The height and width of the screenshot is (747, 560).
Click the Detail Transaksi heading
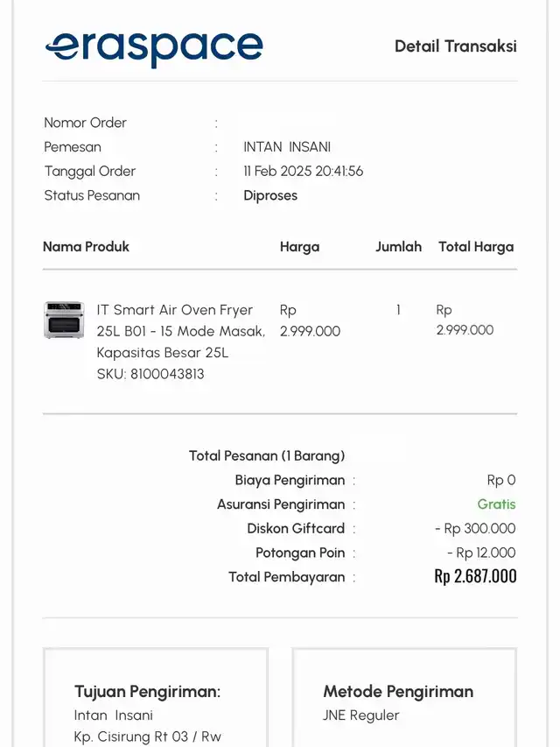(x=456, y=46)
